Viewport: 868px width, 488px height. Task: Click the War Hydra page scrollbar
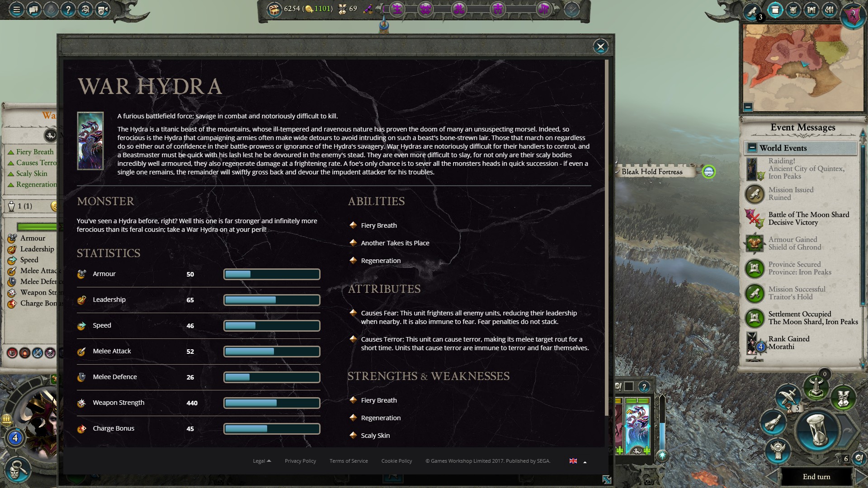coord(606,237)
